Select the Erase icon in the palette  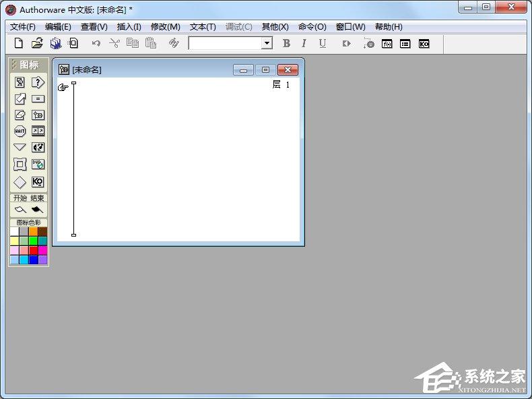click(x=20, y=115)
